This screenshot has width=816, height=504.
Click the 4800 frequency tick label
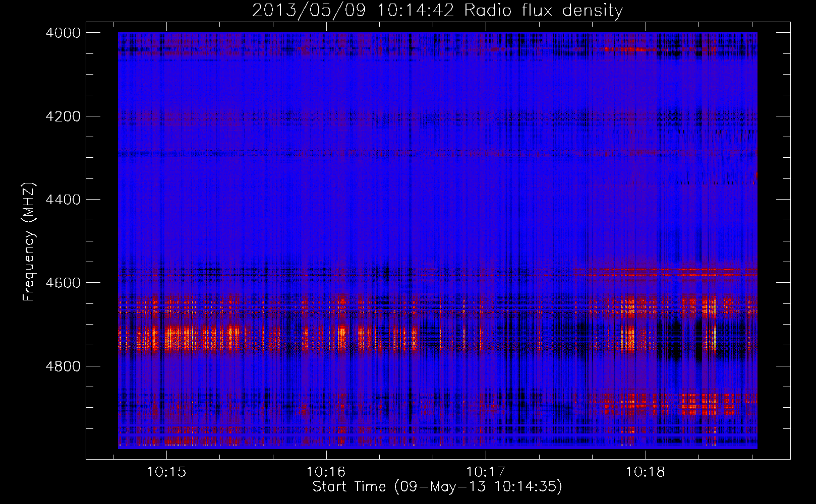pyautogui.click(x=63, y=366)
